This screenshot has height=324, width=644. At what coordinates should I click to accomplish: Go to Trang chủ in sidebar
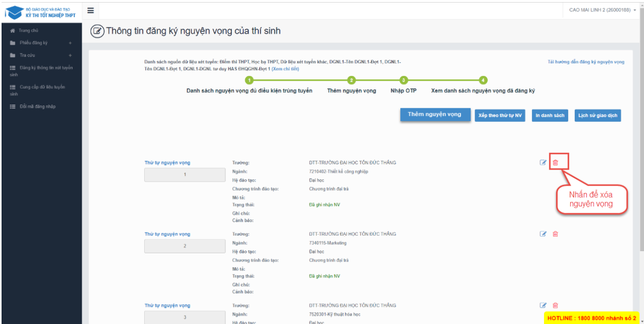pos(28,31)
